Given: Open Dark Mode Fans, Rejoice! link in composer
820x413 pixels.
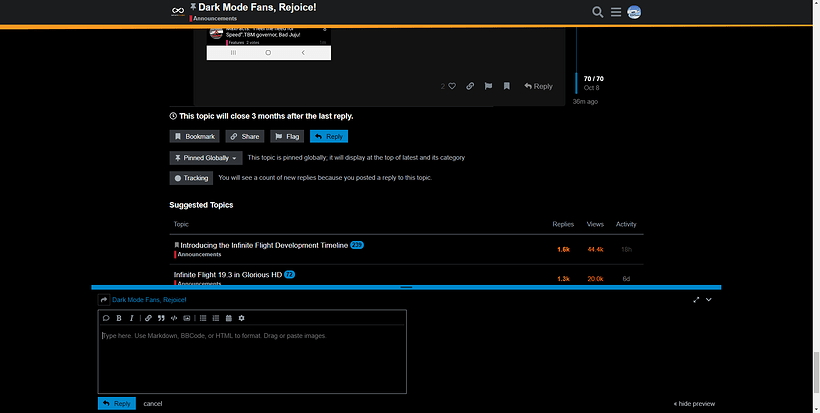Looking at the screenshot, I should pos(149,300).
